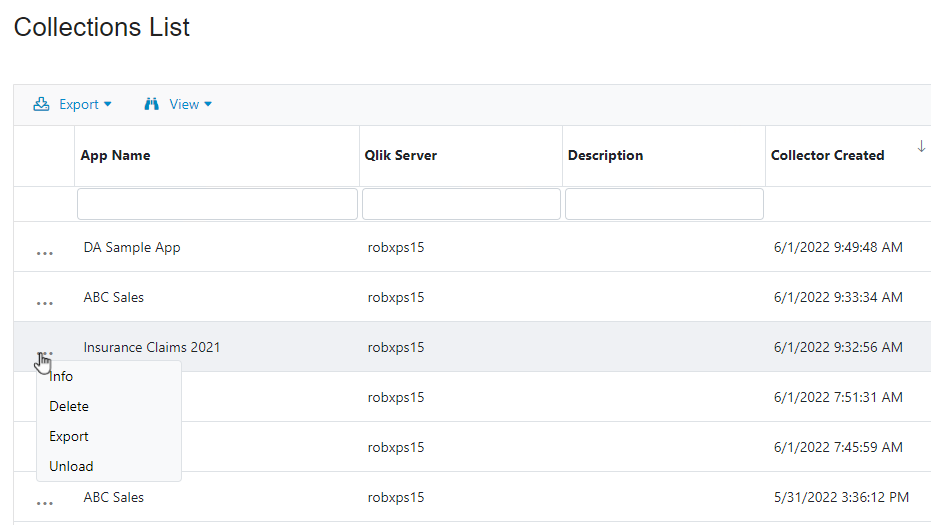Click the sort arrow in Collector Created column

tap(921, 147)
